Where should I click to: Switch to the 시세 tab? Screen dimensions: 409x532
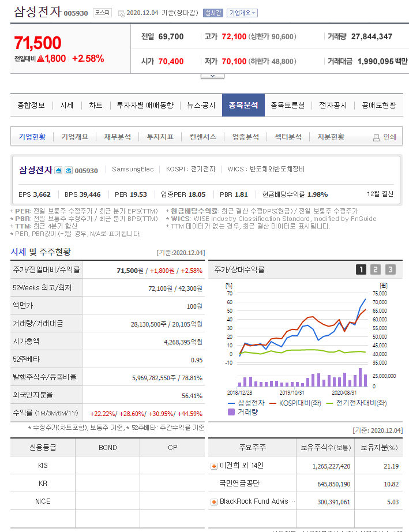point(67,105)
